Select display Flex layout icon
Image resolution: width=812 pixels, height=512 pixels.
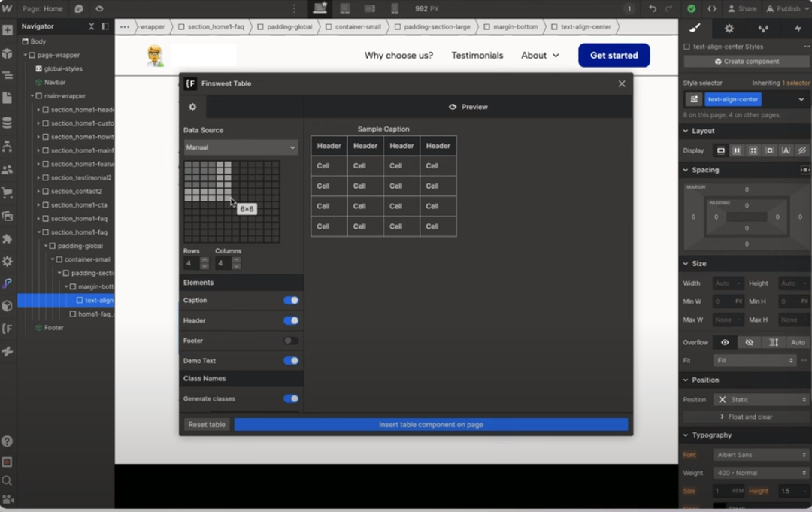pyautogui.click(x=736, y=150)
